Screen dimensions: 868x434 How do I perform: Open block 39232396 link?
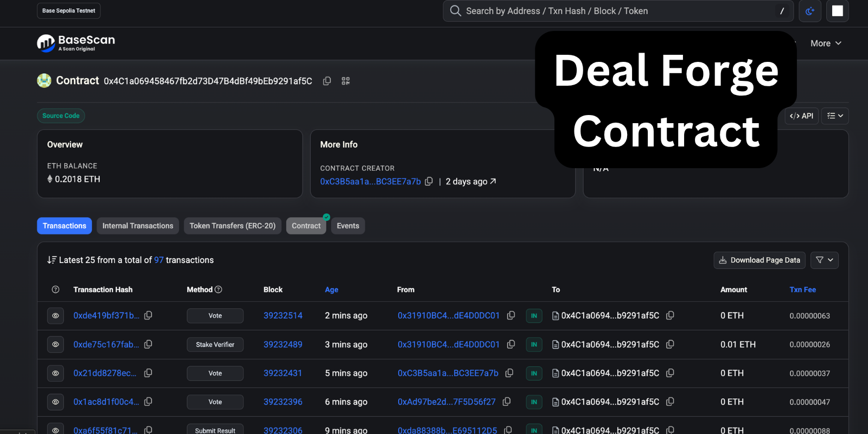(283, 402)
